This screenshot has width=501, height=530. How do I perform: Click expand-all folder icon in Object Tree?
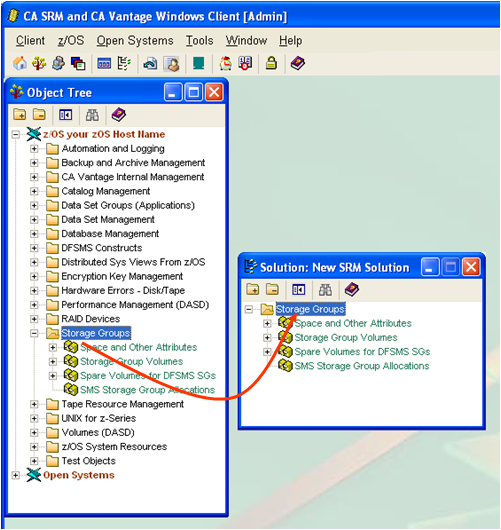click(20, 115)
